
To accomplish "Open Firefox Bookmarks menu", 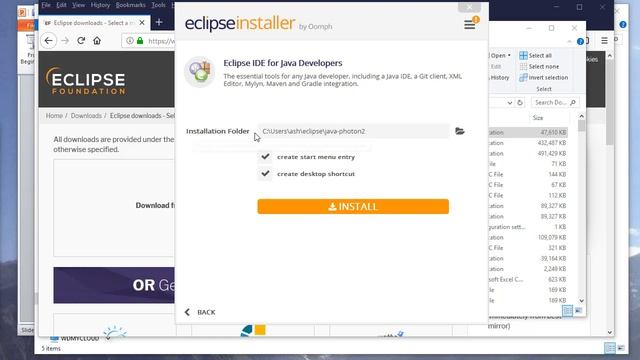I will (x=131, y=5).
